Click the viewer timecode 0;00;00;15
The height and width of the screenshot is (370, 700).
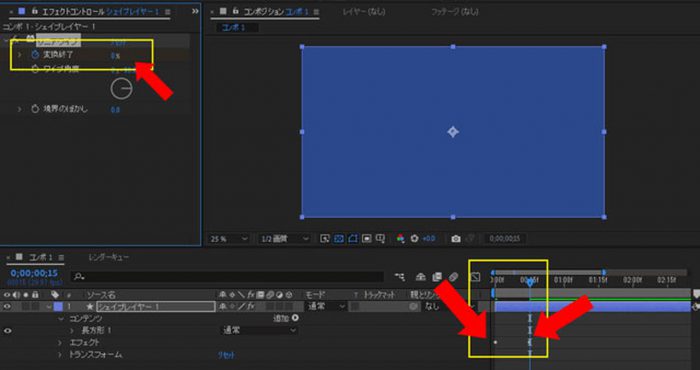(x=504, y=239)
